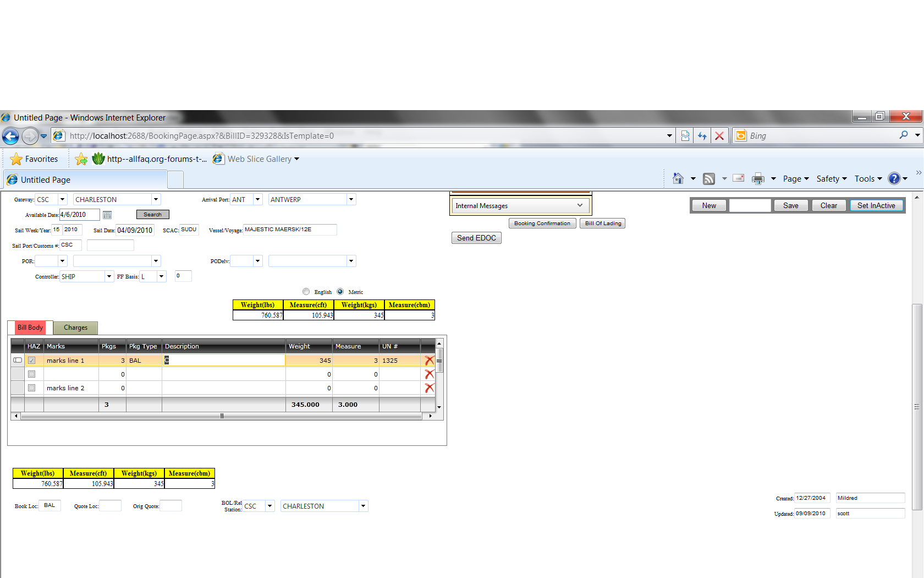Click the Send EDOC button
This screenshot has height=578, width=924.
coord(476,238)
